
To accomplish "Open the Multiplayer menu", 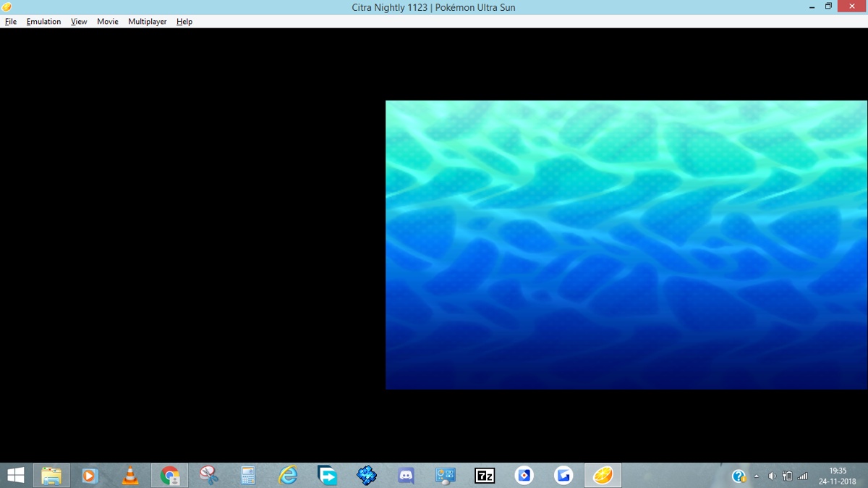I will point(148,22).
